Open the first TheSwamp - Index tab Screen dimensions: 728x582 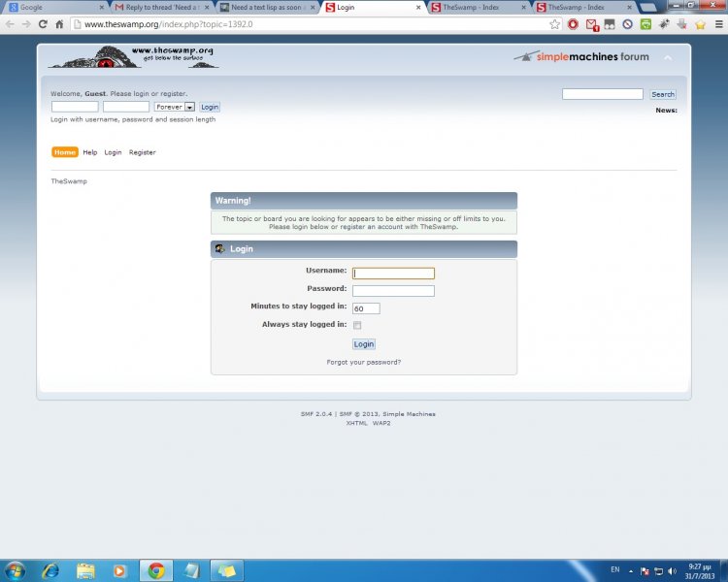click(x=479, y=8)
